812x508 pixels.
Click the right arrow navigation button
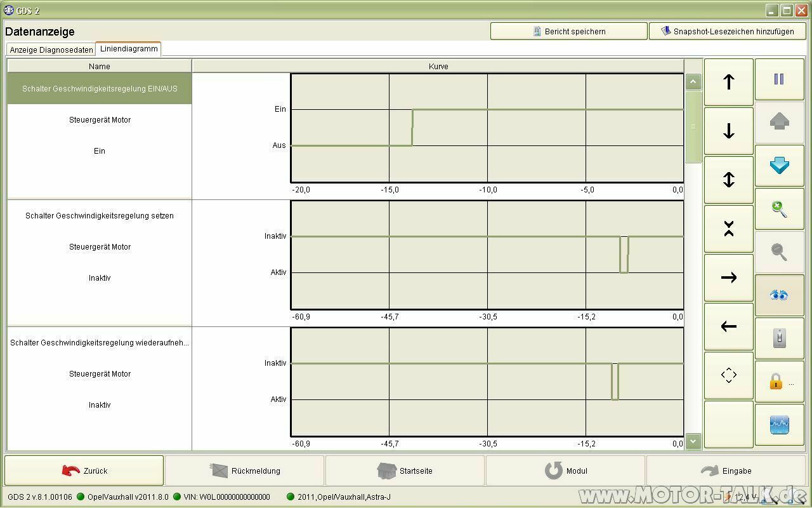click(x=728, y=277)
